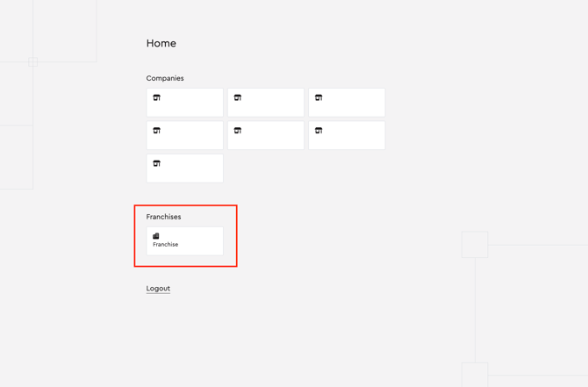Open the left company card in the second row
The width and height of the screenshot is (588, 387).
pos(184,136)
